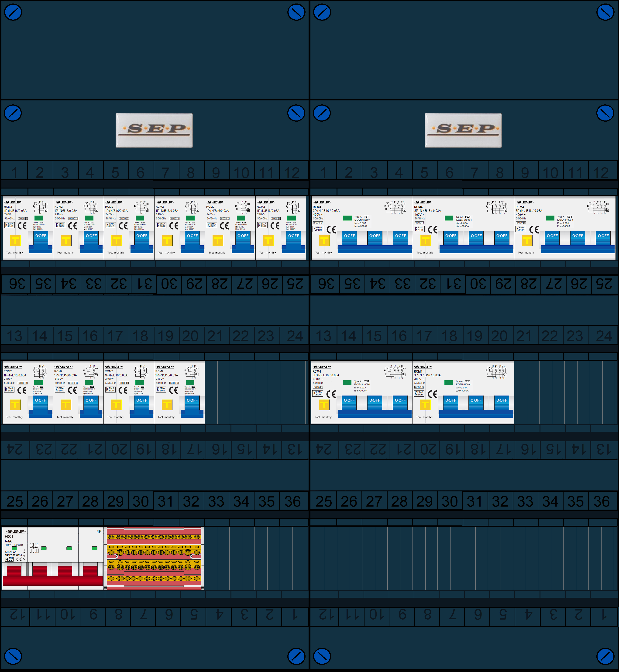This screenshot has height=672, width=619.
Task: Click the red and yellow terminal block
Action: [x=154, y=558]
